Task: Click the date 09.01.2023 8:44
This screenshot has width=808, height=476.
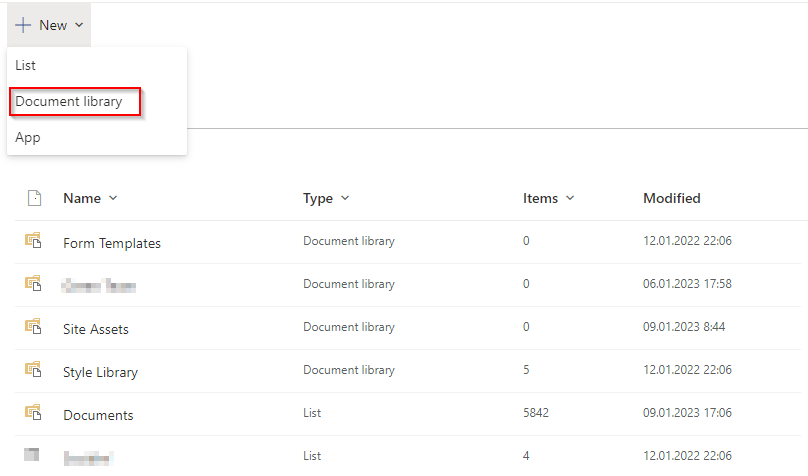Action: (684, 327)
